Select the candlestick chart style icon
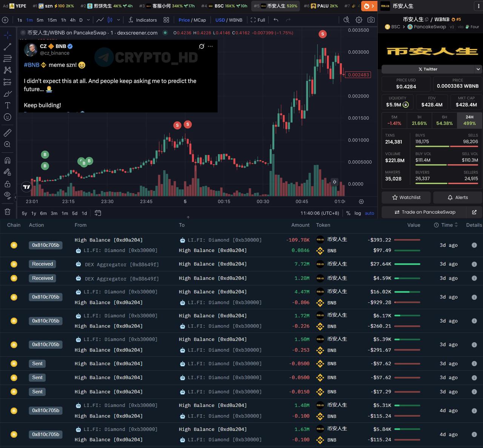 tap(110, 20)
